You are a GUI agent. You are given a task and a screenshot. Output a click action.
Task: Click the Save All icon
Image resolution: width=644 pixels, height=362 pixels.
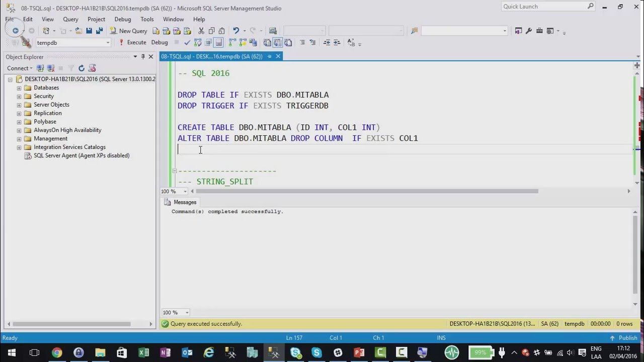click(100, 31)
